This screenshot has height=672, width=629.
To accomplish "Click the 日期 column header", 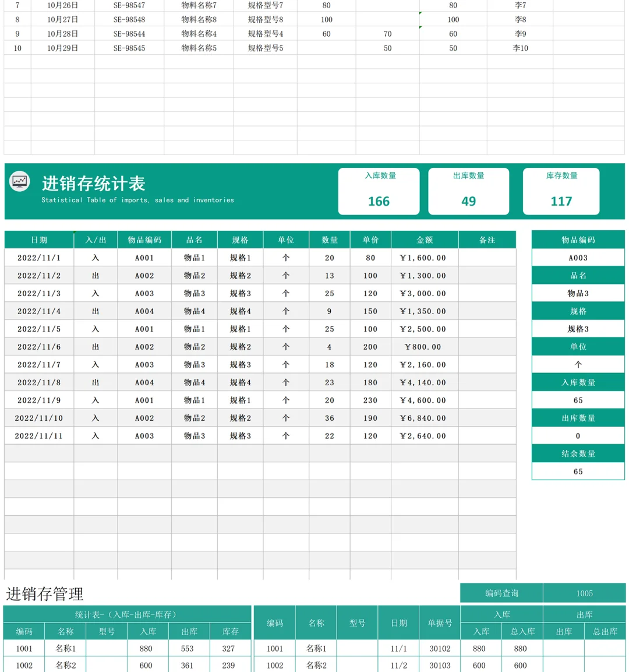I will point(39,240).
